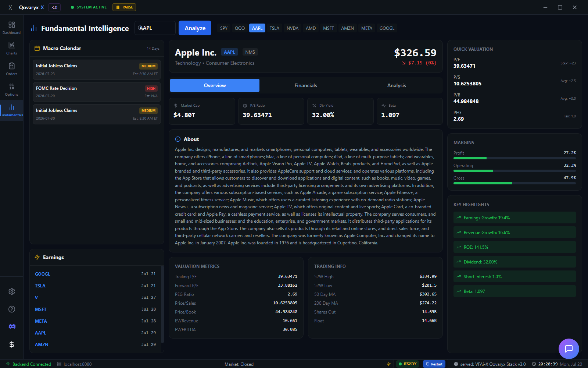This screenshot has width=588, height=368.
Task: Select the QQQ ticker chip
Action: (240, 28)
